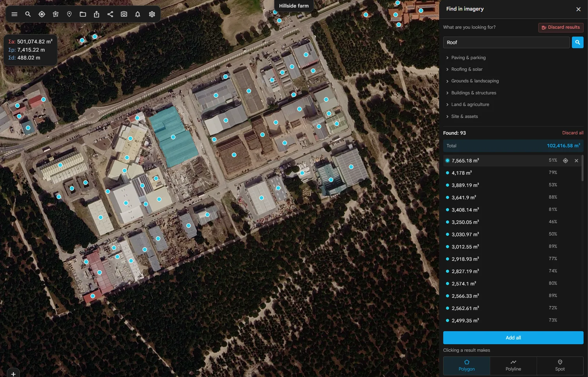Close the Find in imagery panel
Viewport: 588px width, 377px height.
coord(578,9)
